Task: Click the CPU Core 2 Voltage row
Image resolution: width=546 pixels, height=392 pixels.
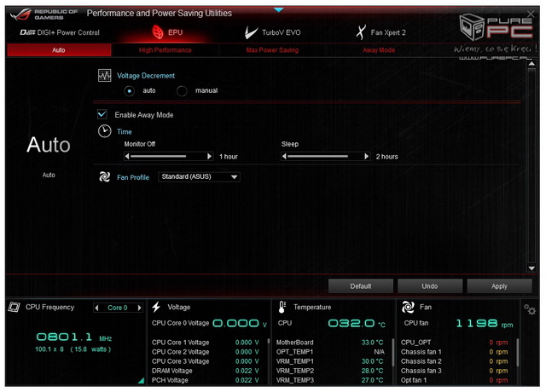Action: pos(206,352)
